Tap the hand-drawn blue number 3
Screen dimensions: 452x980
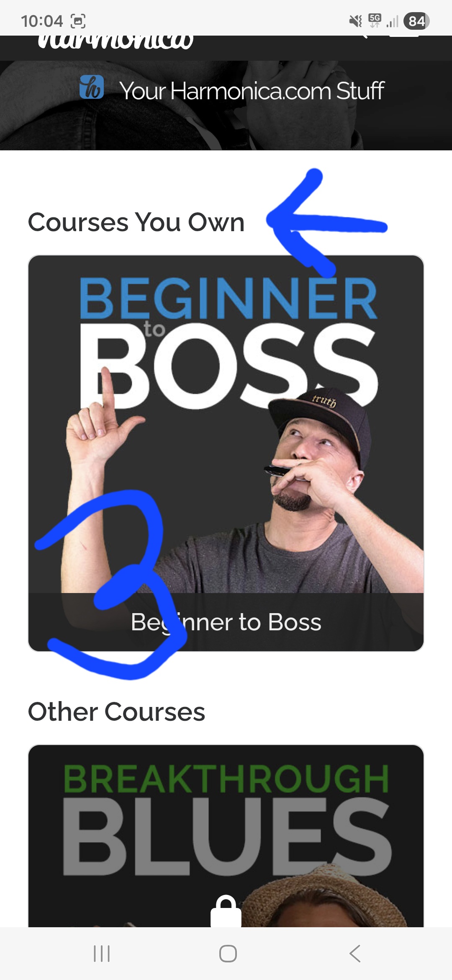(x=111, y=585)
